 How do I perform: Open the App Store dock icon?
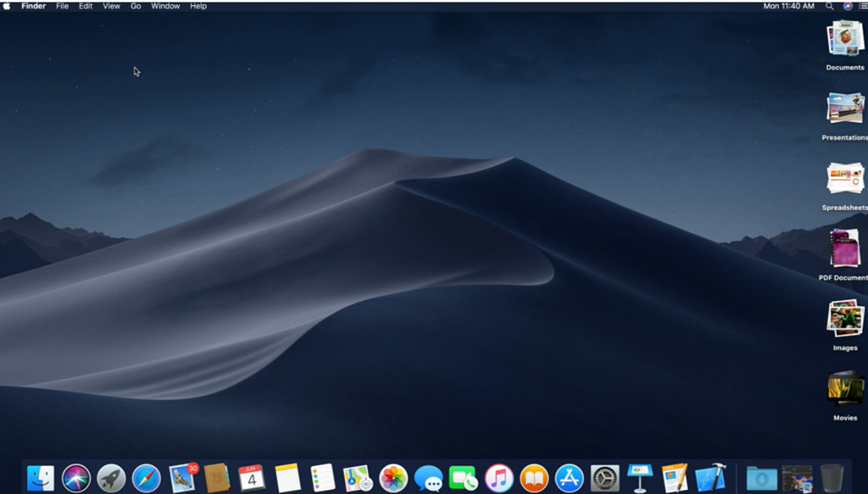tap(570, 478)
